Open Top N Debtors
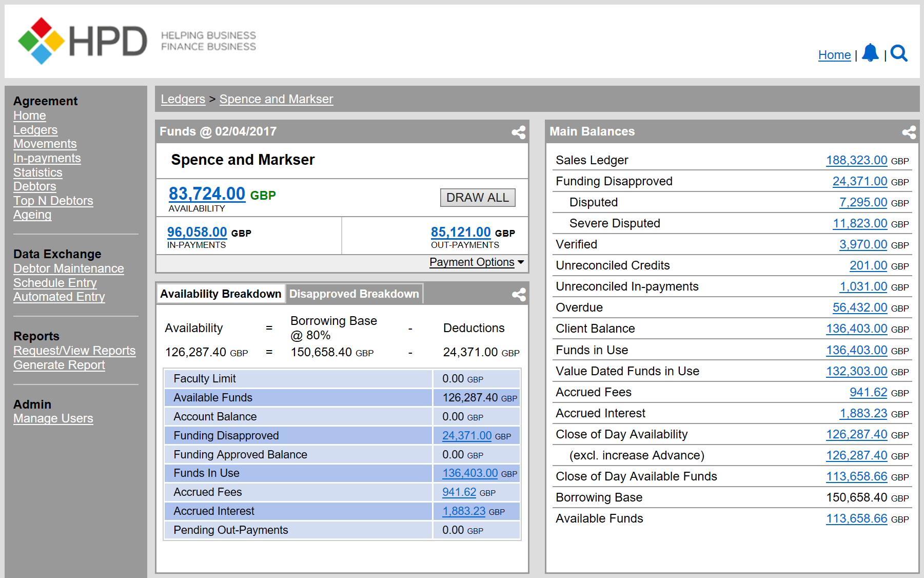The height and width of the screenshot is (578, 924). (x=53, y=201)
